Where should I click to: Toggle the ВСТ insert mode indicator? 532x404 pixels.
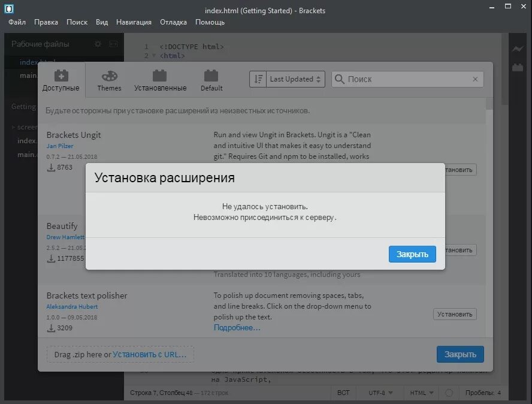pos(343,393)
